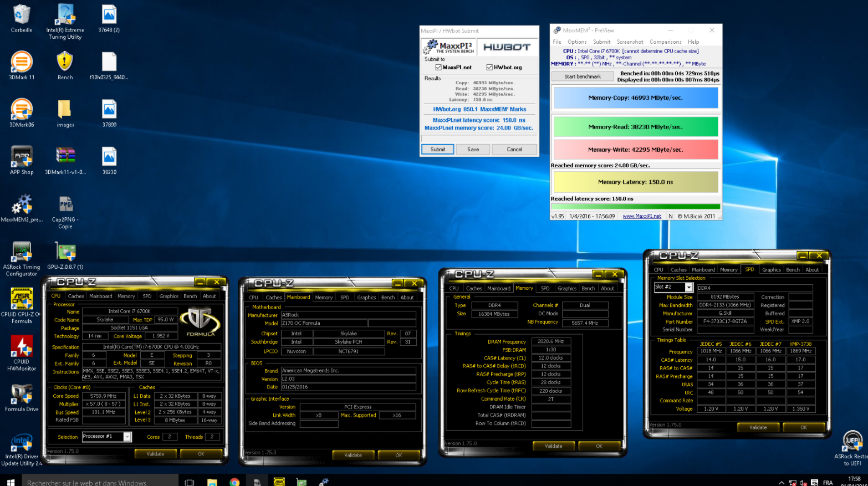Toggle the MaxxPI.net submit checkbox
Screen dimensions: 868x486
pyautogui.click(x=438, y=67)
